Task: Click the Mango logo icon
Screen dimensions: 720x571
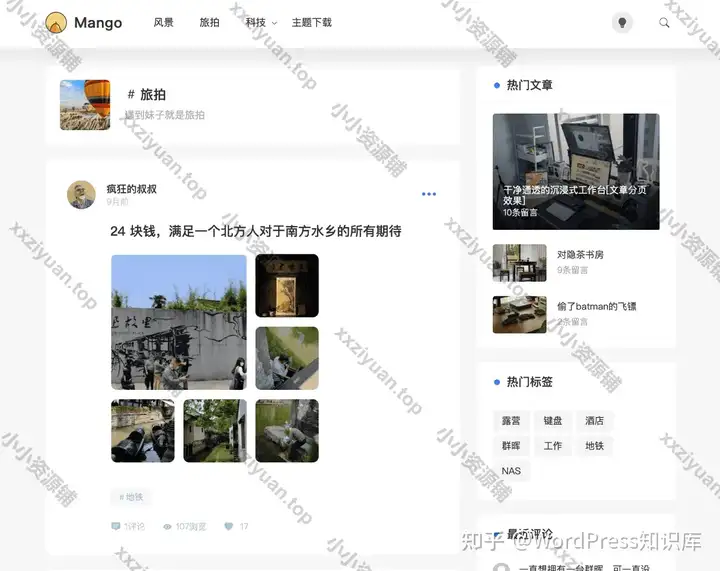Action: click(x=56, y=22)
